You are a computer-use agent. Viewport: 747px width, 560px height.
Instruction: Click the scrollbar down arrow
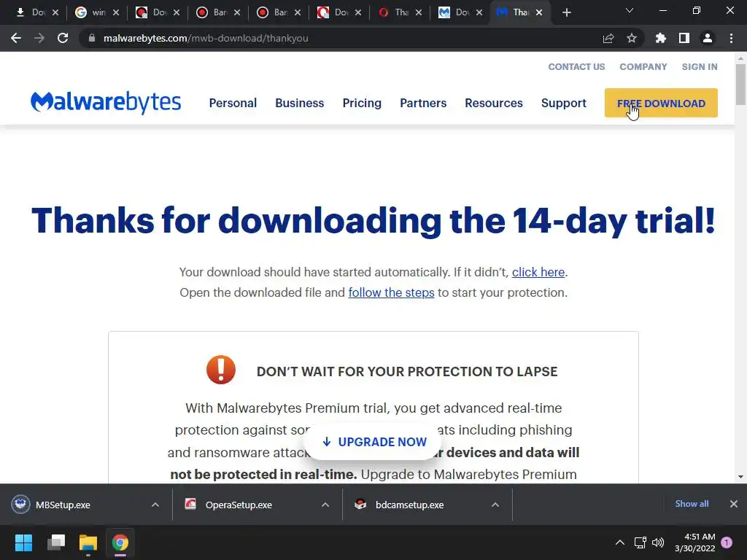[x=740, y=477]
